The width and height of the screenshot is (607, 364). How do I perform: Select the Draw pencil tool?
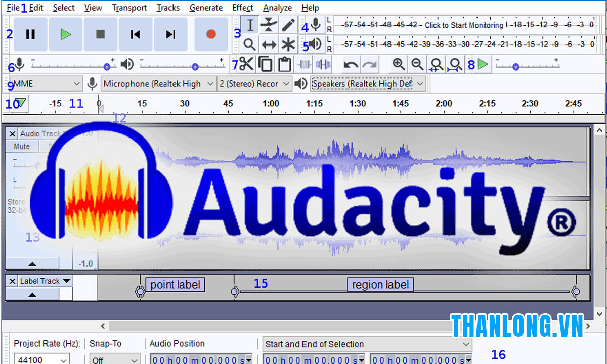pos(288,25)
